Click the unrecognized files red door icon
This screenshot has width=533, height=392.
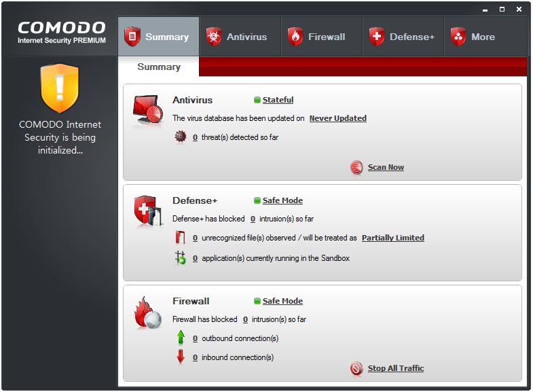coord(180,238)
